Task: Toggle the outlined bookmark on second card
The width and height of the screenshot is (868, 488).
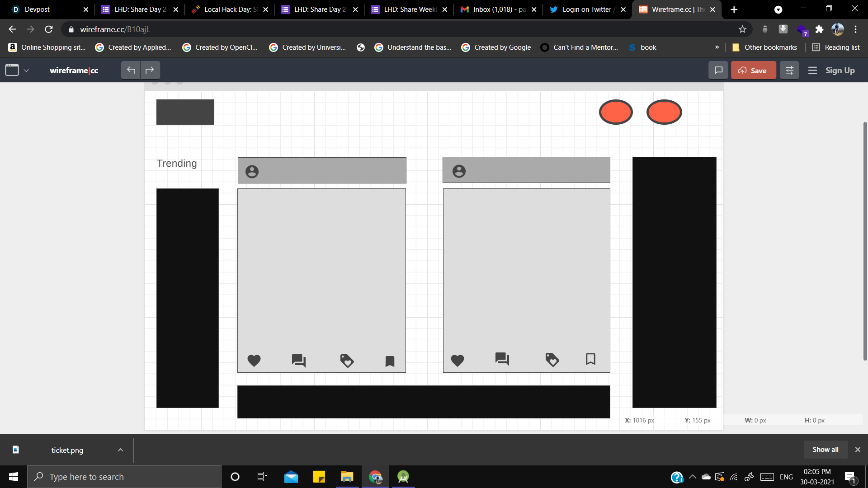Action: click(x=590, y=359)
